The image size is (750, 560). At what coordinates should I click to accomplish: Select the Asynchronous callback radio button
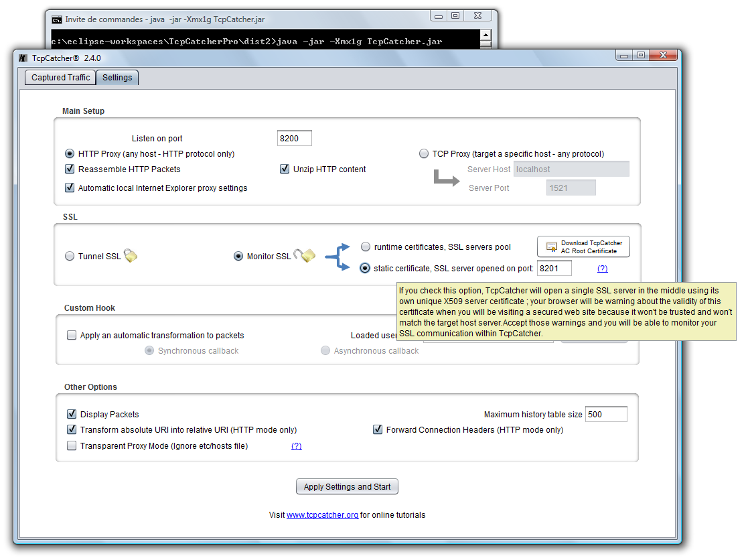[325, 350]
